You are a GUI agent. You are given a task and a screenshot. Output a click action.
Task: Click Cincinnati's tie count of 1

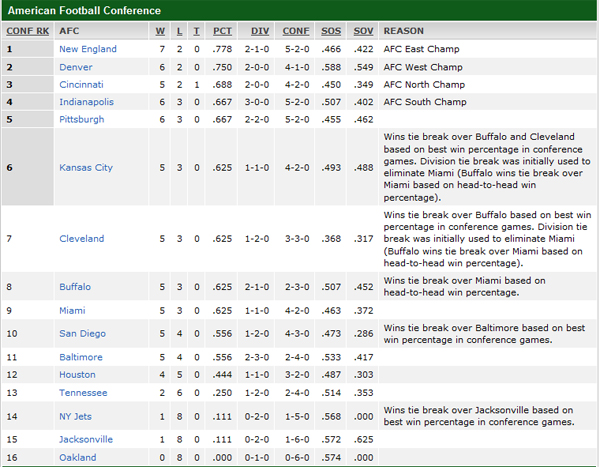[197, 85]
